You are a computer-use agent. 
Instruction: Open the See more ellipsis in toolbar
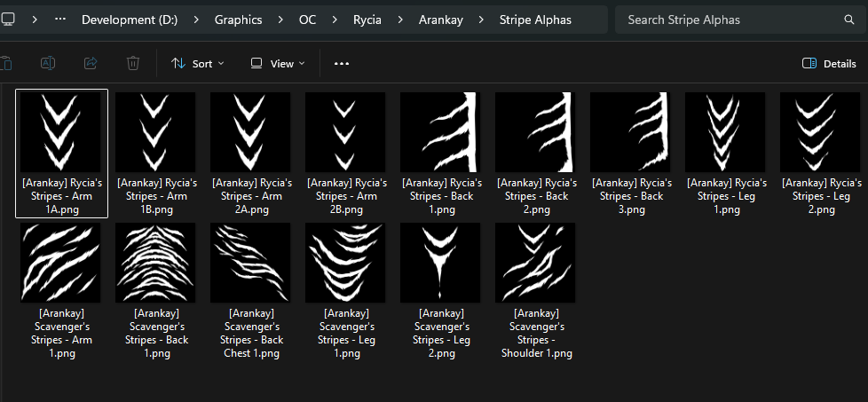(x=342, y=64)
